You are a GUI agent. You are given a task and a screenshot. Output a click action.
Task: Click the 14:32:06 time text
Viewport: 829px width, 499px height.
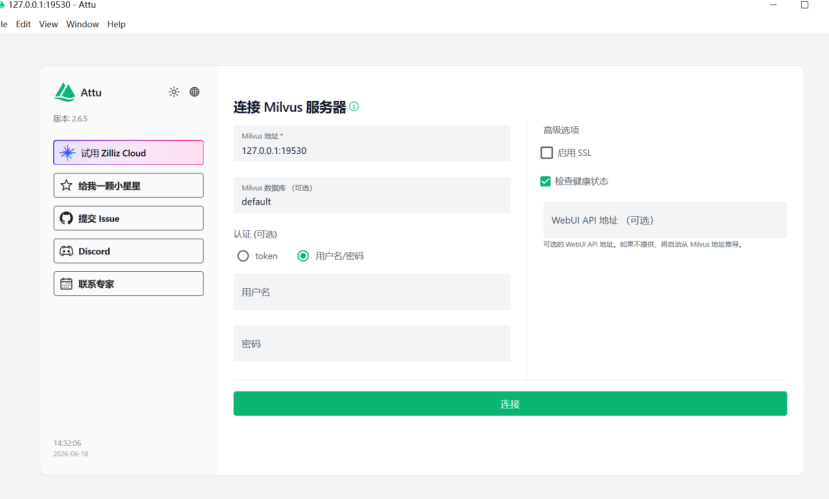(67, 443)
